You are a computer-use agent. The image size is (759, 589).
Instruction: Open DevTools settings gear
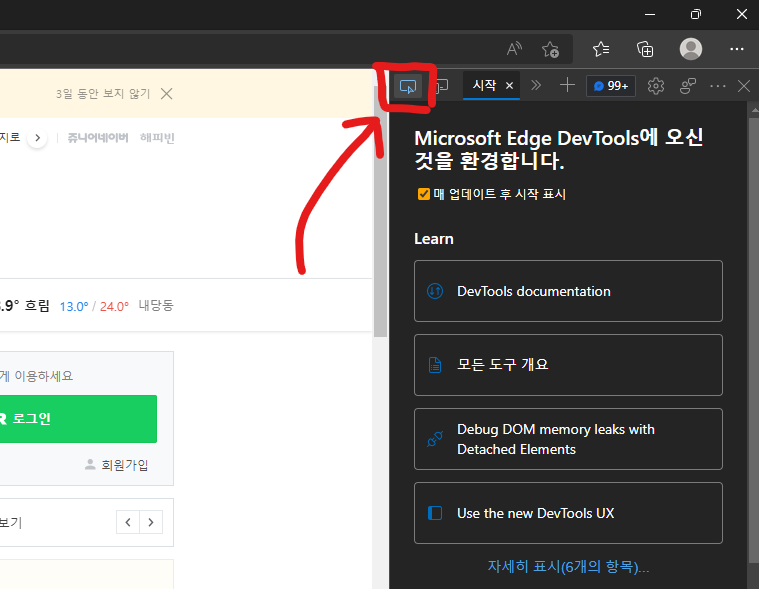pyautogui.click(x=656, y=86)
